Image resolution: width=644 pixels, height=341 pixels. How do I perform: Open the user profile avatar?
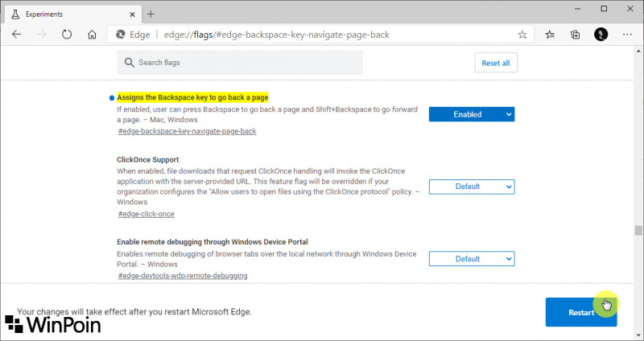coord(601,35)
